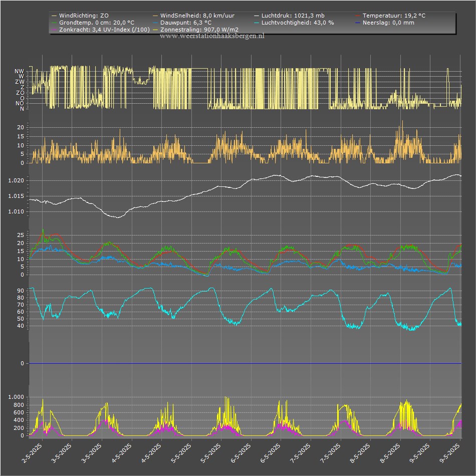Click the Luchtvochtigheid: 43,0 % legend entry
Image resolution: width=476 pixels, height=476 pixels.
tap(294, 23)
